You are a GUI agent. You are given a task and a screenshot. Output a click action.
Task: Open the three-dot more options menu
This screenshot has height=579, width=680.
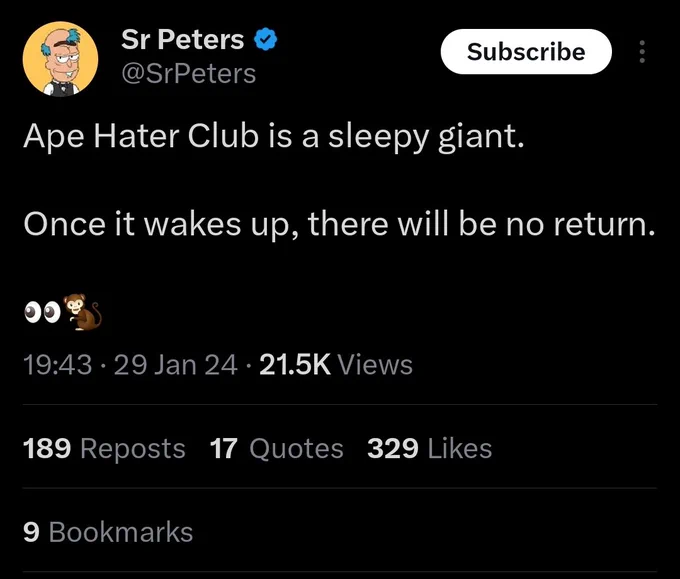click(642, 52)
